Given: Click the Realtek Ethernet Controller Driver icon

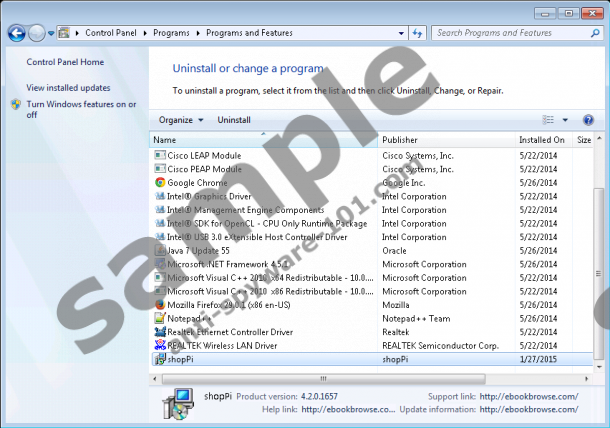Looking at the screenshot, I should coord(159,332).
